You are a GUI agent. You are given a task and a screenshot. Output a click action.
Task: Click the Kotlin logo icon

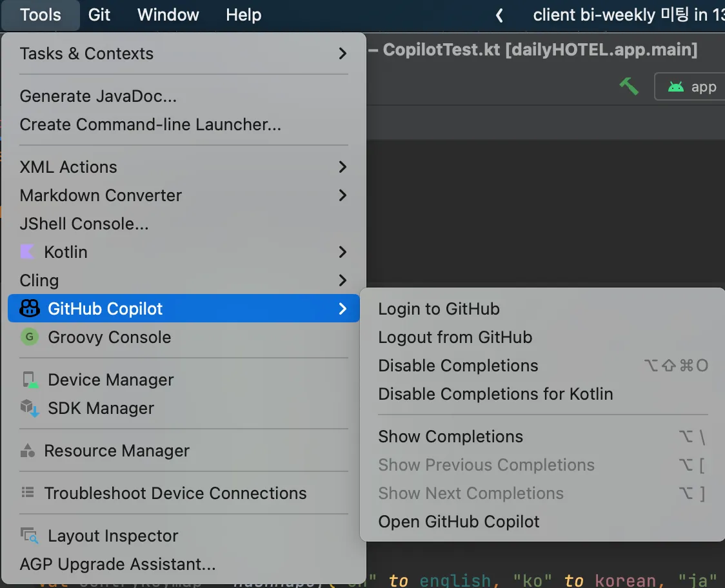point(27,252)
